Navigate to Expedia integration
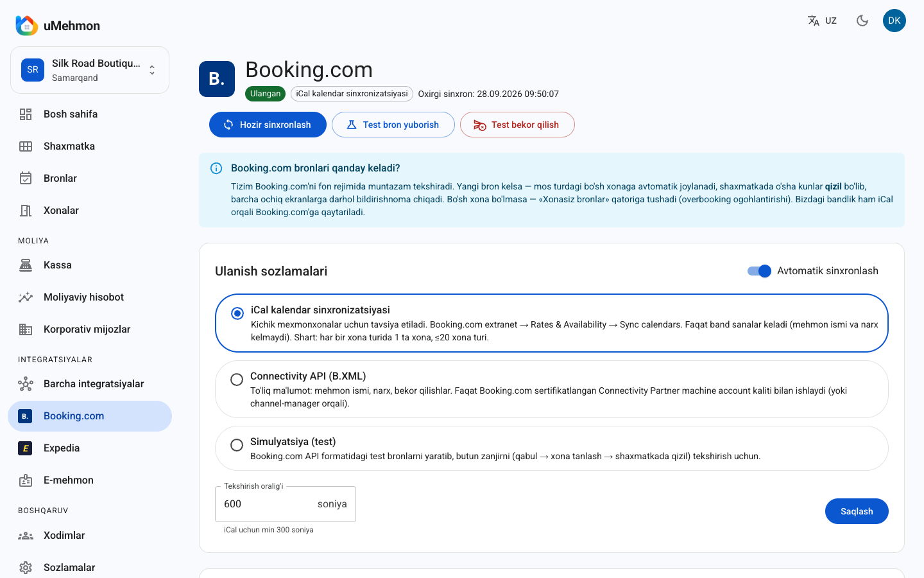Image resolution: width=924 pixels, height=578 pixels. pyautogui.click(x=90, y=448)
